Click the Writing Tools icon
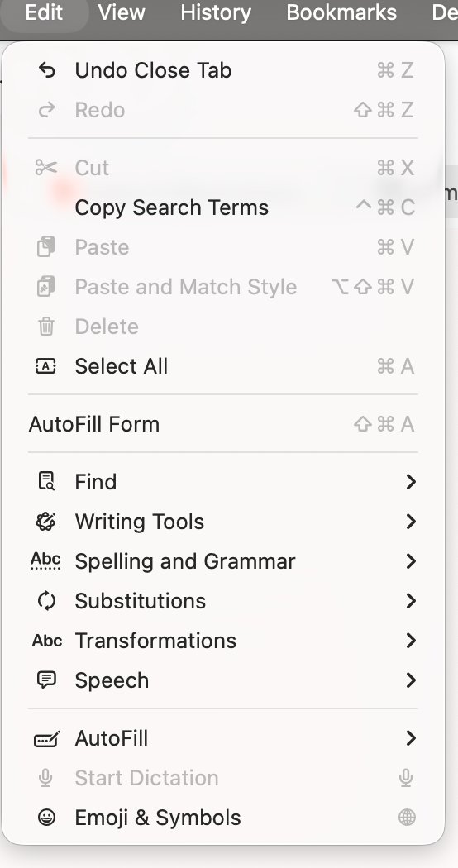This screenshot has height=868, width=458. [46, 522]
